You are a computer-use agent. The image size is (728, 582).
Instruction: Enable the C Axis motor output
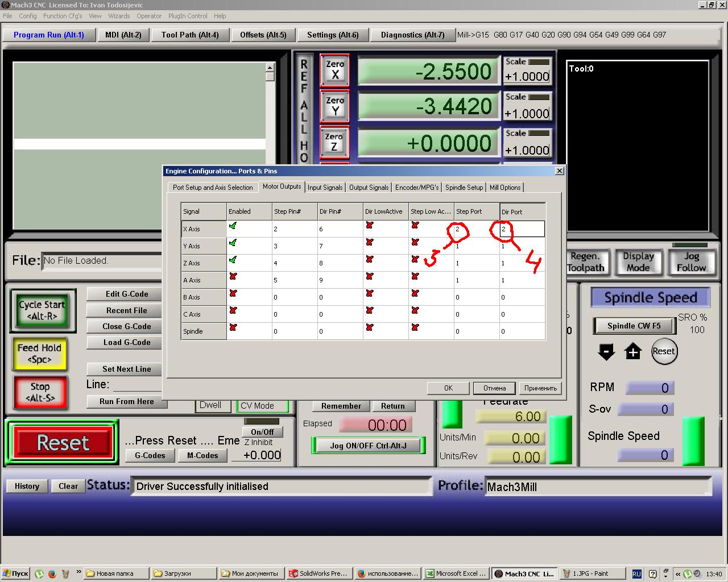233,311
